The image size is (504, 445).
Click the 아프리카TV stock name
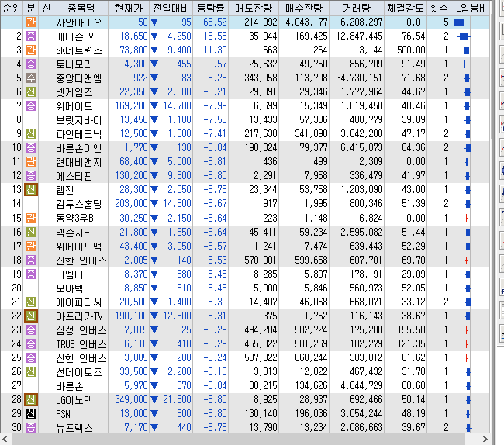tap(79, 316)
